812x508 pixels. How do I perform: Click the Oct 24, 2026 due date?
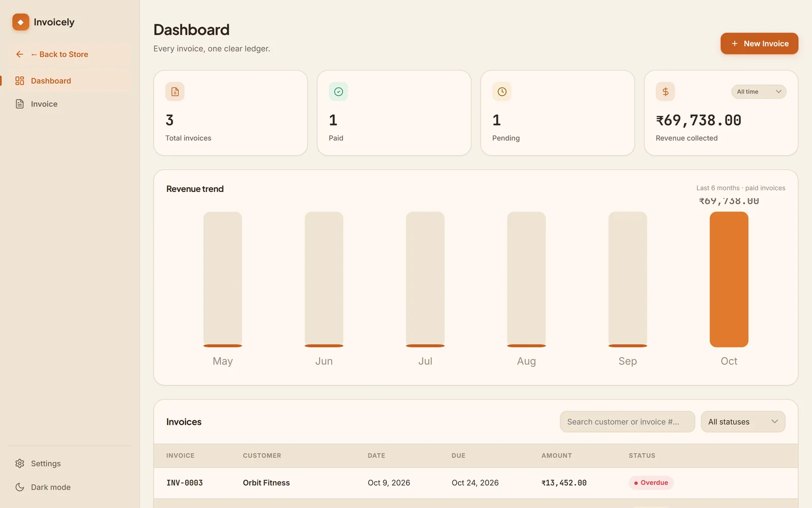[x=475, y=483]
